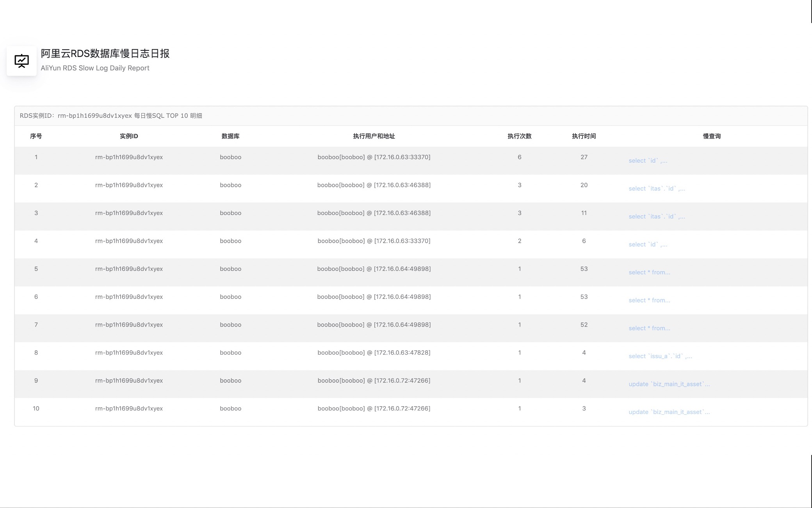The width and height of the screenshot is (812, 508).
Task: Click instance ID cell in row 10
Action: (129, 409)
